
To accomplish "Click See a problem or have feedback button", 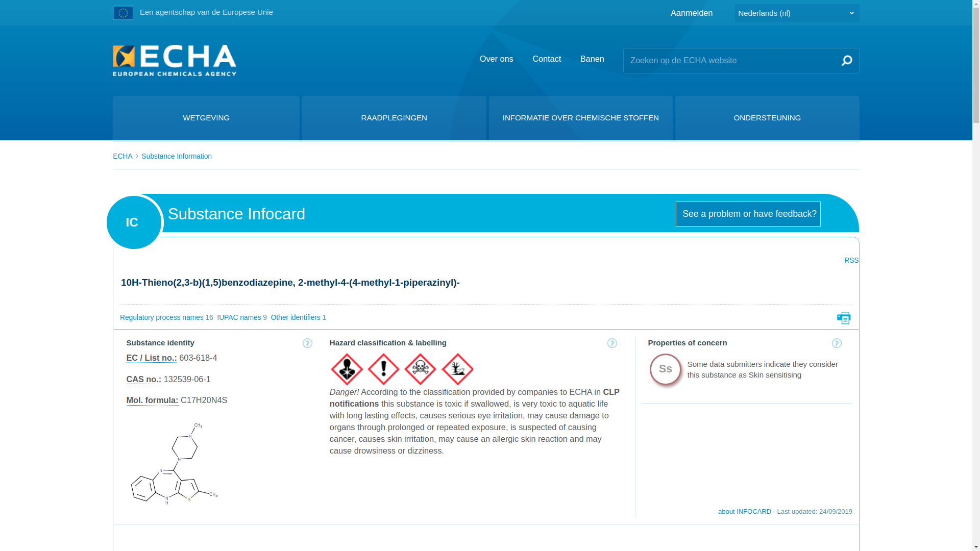I will 748,214.
